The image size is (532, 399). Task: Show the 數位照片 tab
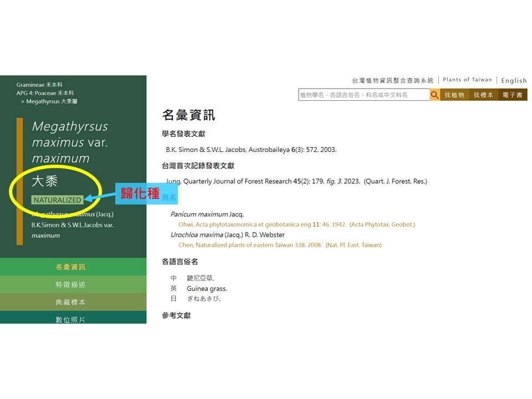[70, 319]
